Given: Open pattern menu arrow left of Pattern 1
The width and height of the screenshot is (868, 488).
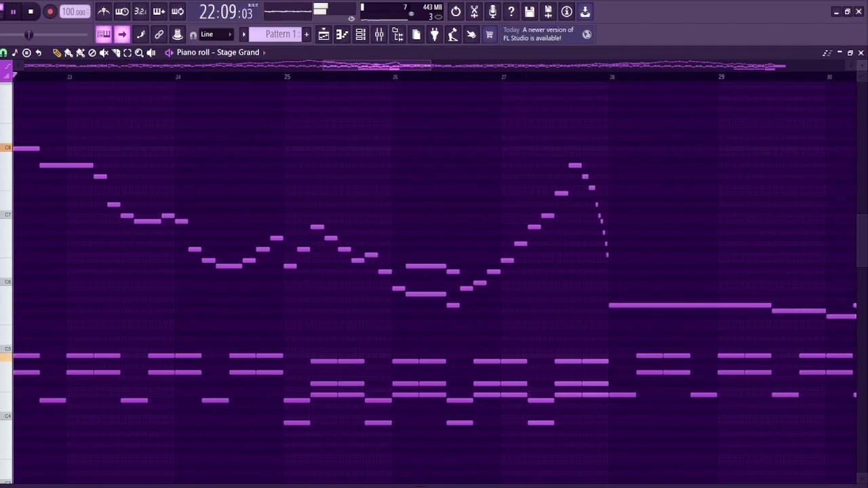Looking at the screenshot, I should 243,35.
